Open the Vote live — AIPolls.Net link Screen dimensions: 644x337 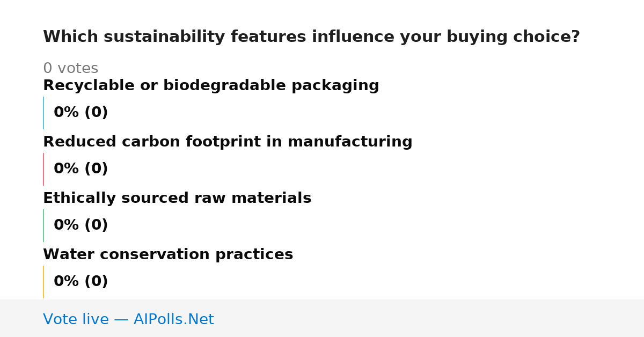tap(128, 319)
